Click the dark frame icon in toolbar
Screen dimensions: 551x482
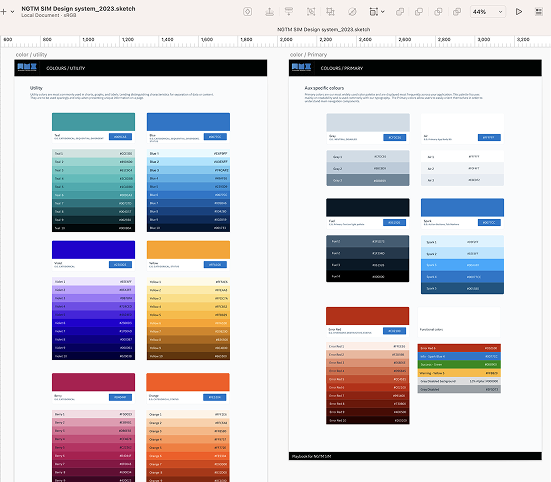point(373,12)
